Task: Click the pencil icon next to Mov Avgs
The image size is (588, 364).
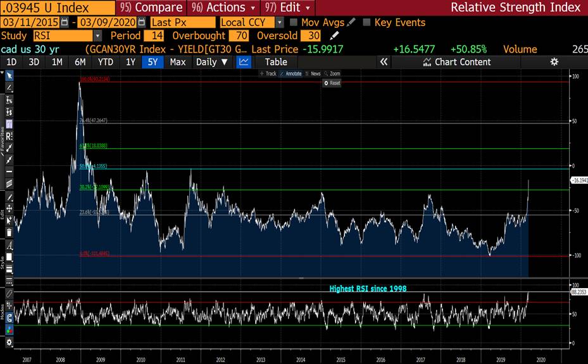Action: coord(351,23)
